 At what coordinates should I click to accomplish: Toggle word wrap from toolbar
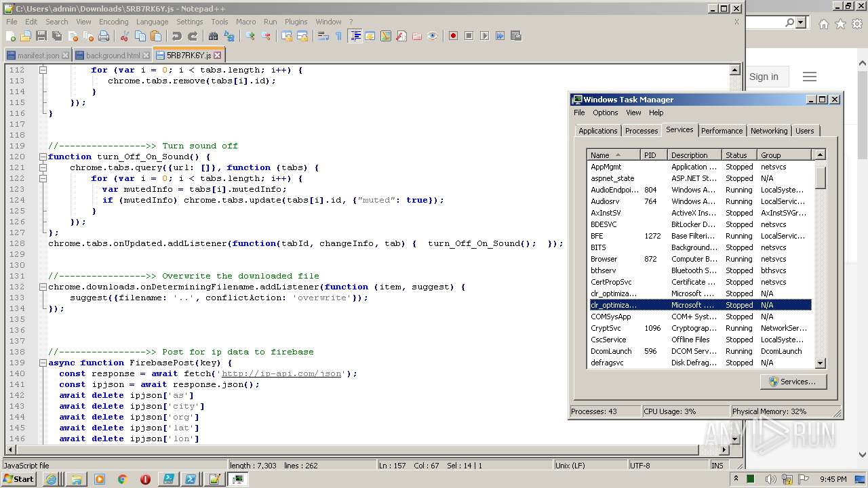(x=323, y=36)
